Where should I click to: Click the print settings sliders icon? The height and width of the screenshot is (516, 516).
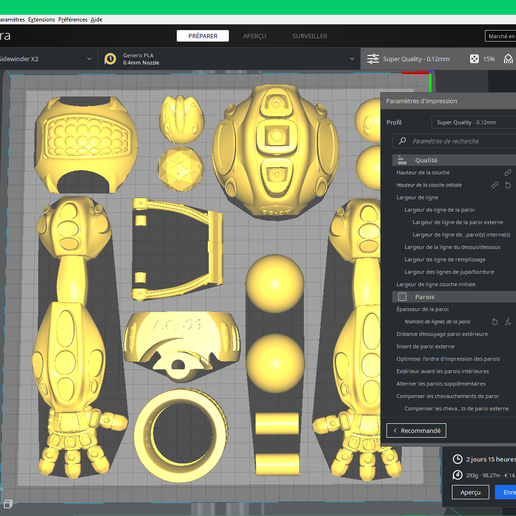tap(373, 59)
